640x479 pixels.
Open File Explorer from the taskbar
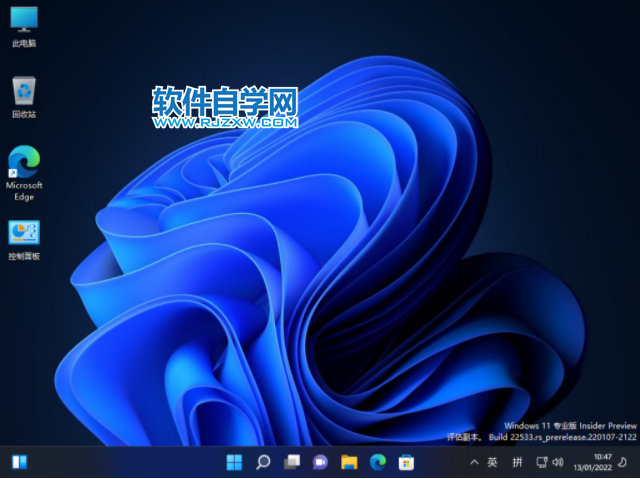pos(349,462)
